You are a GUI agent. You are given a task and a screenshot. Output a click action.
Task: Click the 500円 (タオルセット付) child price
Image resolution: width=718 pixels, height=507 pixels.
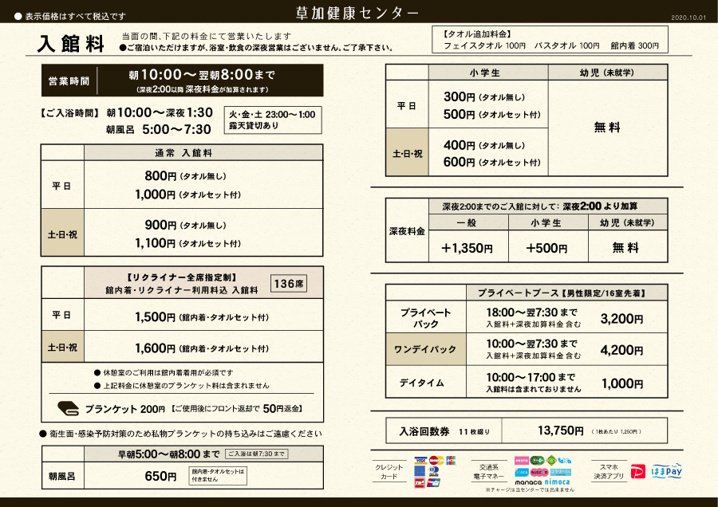(x=492, y=114)
